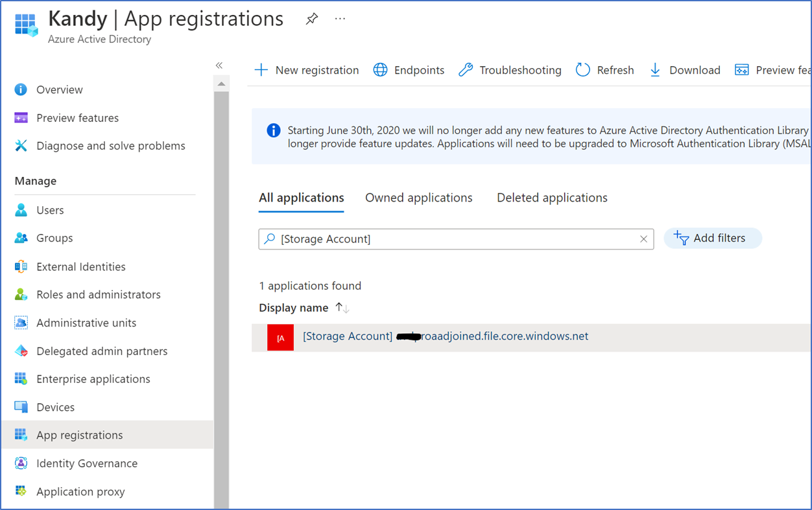Screen dimensions: 812x510
Task: Open Identity Governance label
Action: click(87, 463)
